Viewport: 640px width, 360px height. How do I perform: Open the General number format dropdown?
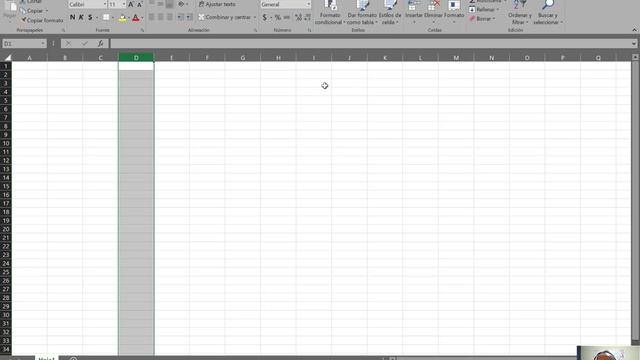pos(308,4)
